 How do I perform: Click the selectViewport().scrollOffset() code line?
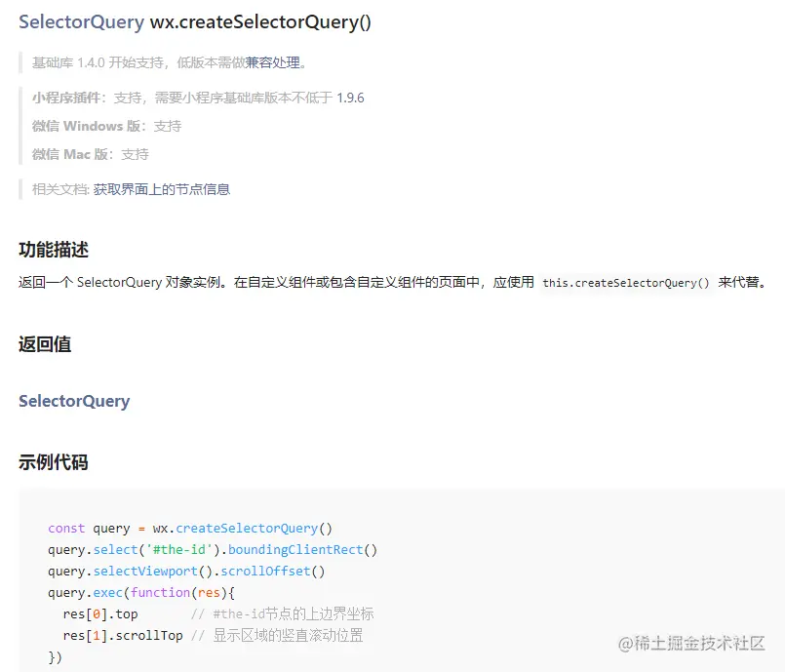186,572
